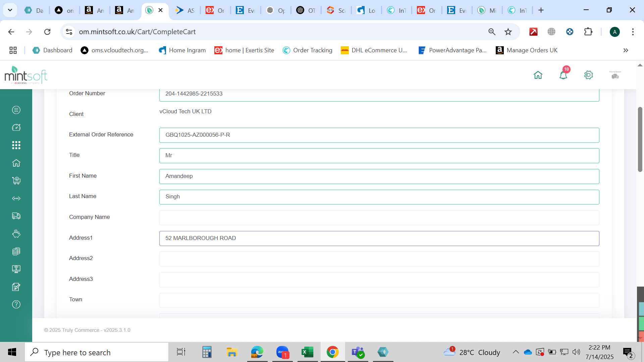This screenshot has width=644, height=362.
Task: Open the oms.vcloudtech.org bookmark
Action: click(114, 50)
